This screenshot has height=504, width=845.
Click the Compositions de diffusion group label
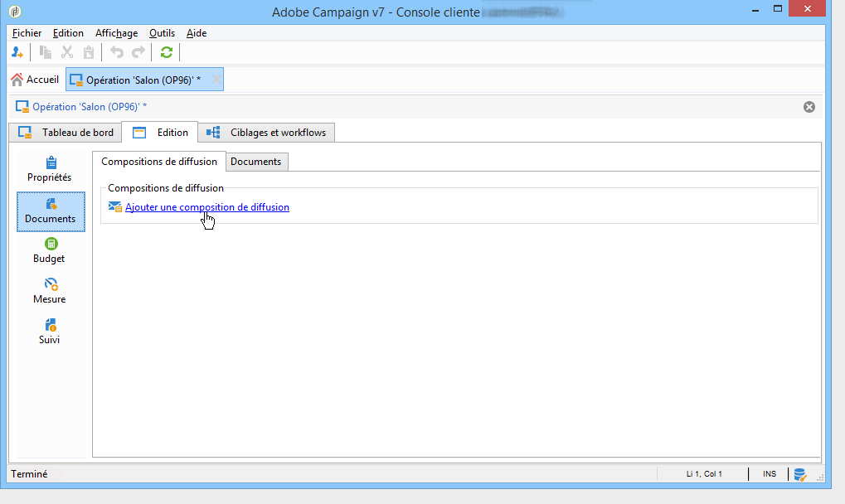click(166, 188)
